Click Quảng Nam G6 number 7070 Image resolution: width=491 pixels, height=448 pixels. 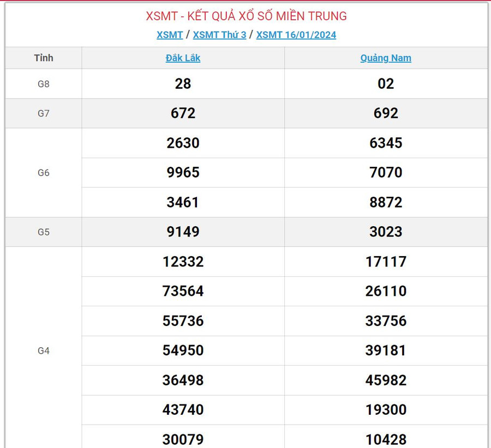[386, 173]
